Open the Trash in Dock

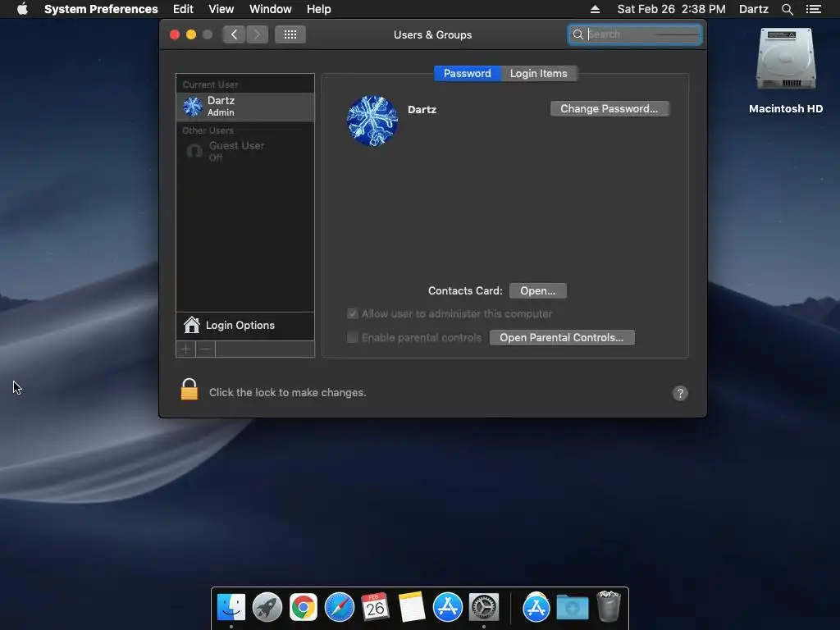[609, 606]
